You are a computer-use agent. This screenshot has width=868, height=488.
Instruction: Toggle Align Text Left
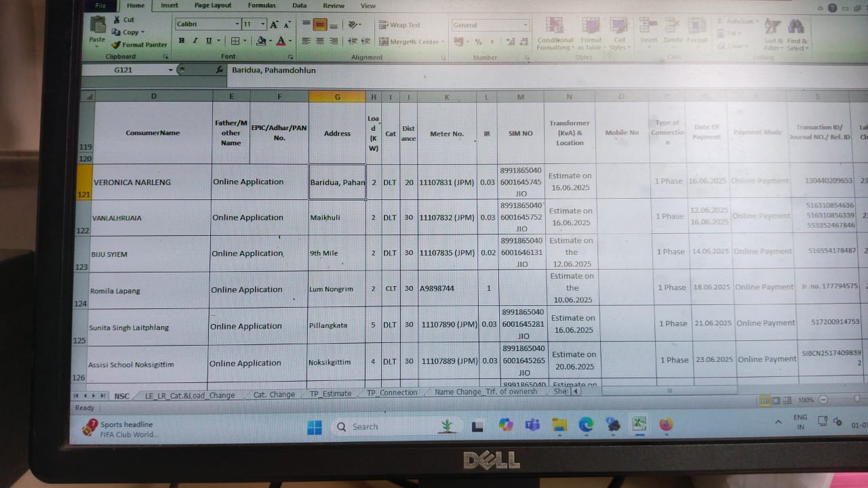pos(307,41)
